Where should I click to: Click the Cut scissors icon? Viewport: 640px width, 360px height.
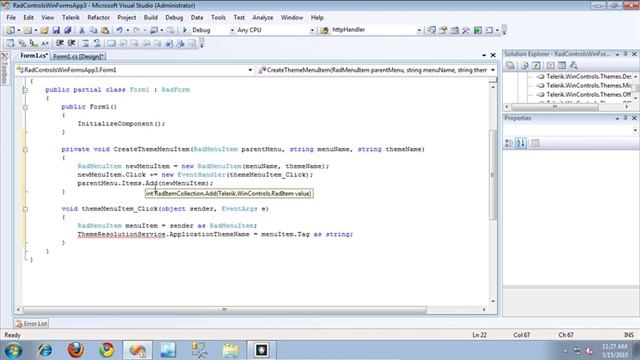pos(82,30)
